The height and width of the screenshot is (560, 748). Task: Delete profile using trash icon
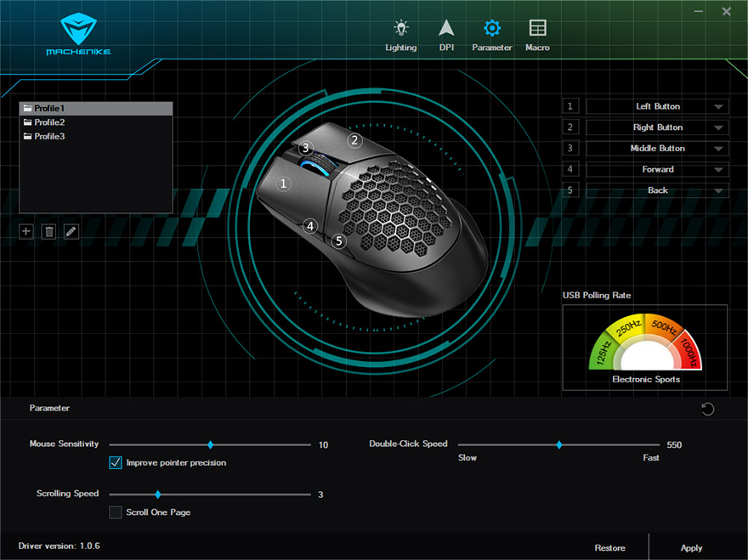[x=48, y=232]
